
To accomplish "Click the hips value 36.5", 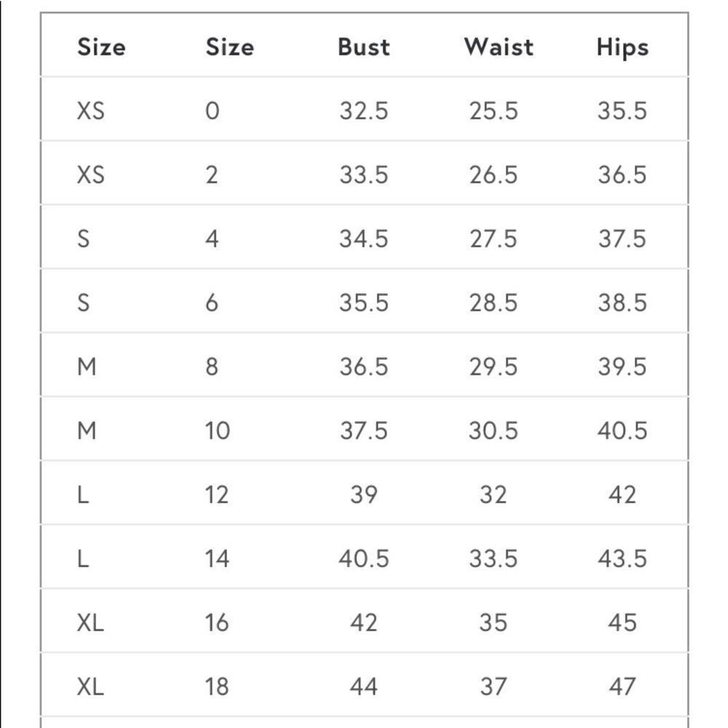I will click(x=622, y=175).
